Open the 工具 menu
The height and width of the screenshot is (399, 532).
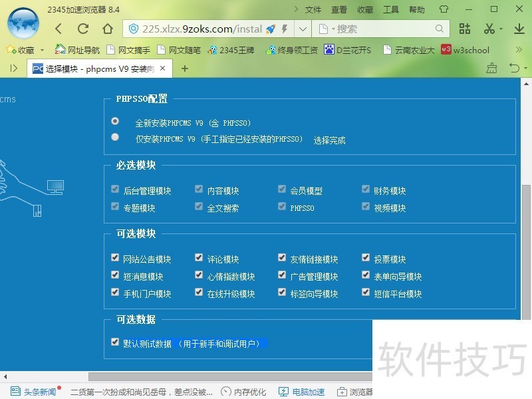tap(391, 9)
